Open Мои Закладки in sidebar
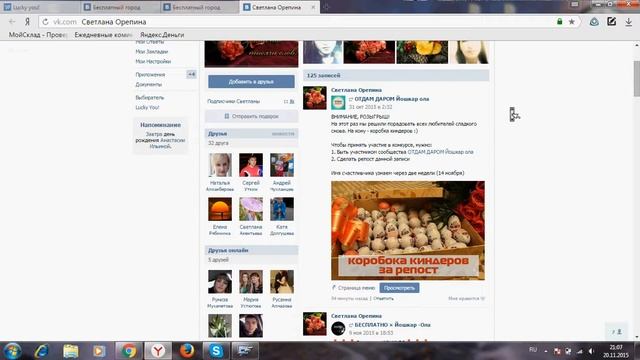Image resolution: width=640 pixels, height=360 pixels. [151, 52]
